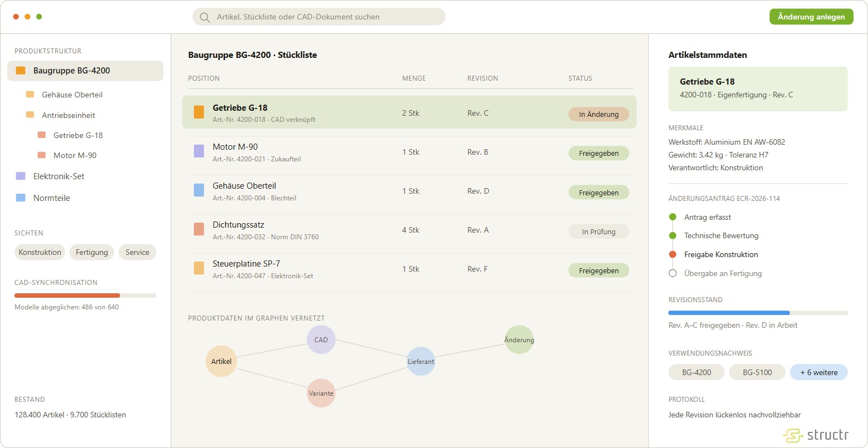This screenshot has height=448, width=868.
Task: Open Gehäuse Oberteil in product tree
Action: pos(72,95)
